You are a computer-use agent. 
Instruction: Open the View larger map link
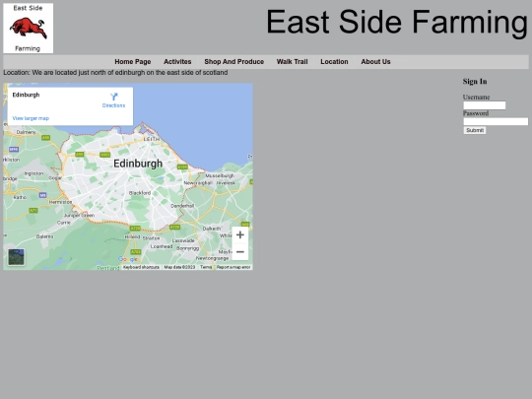click(x=31, y=118)
